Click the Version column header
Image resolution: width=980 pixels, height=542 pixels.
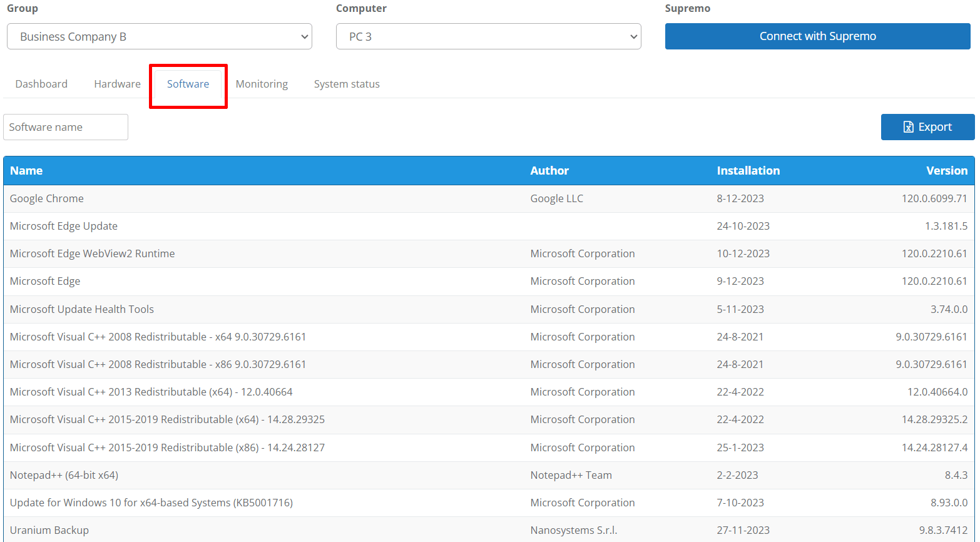(x=946, y=170)
